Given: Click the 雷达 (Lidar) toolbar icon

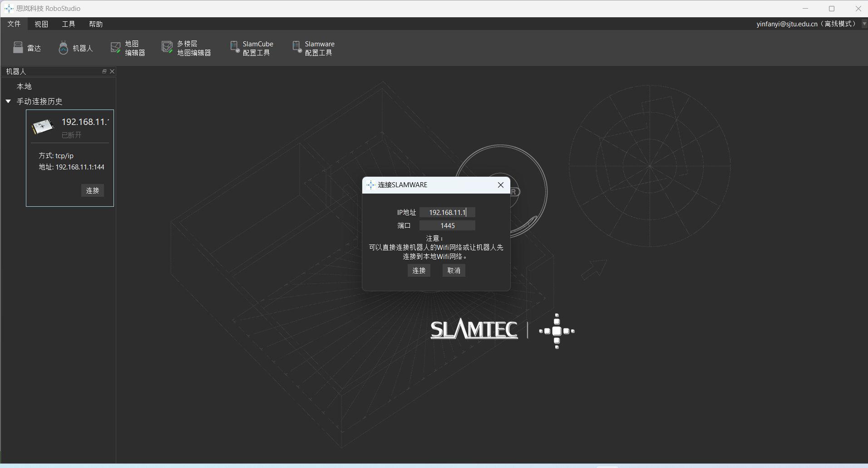Looking at the screenshot, I should pos(18,48).
